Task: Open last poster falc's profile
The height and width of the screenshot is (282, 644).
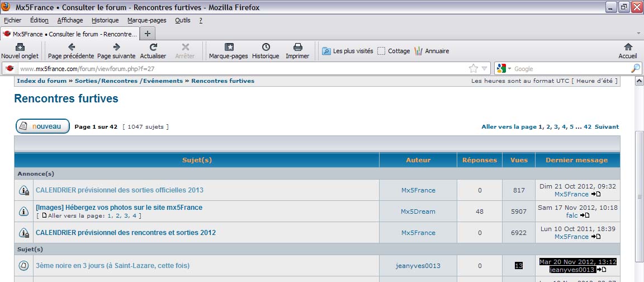Action: [572, 215]
